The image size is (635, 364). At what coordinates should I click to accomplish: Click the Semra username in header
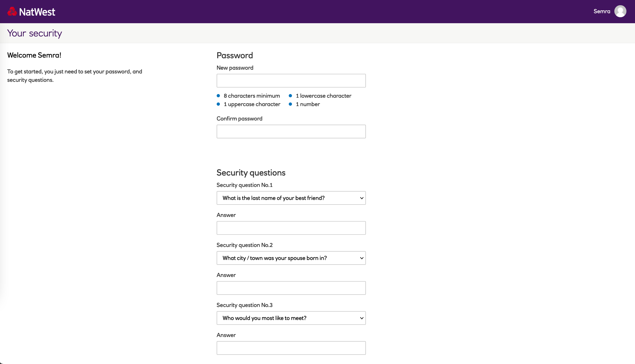(602, 11)
